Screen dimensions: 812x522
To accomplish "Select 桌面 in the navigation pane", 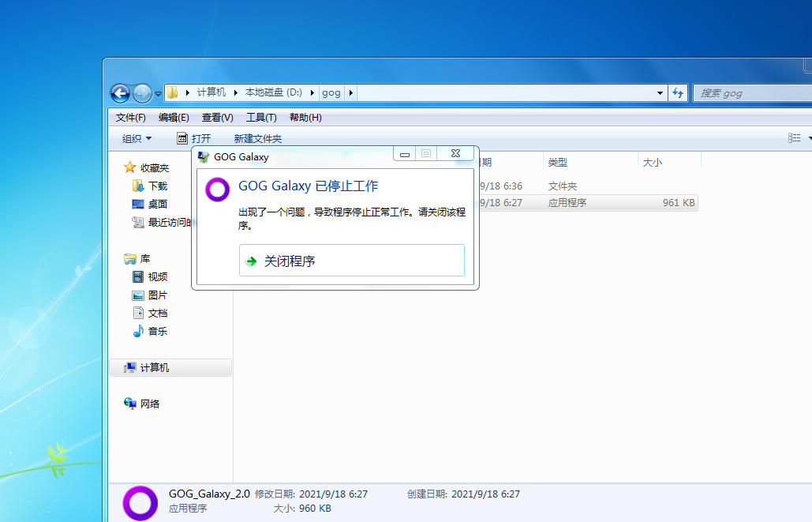I will tap(150, 204).
